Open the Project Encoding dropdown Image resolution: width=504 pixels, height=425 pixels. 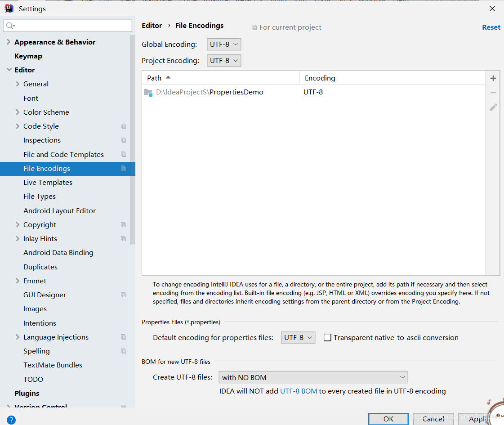coord(224,60)
